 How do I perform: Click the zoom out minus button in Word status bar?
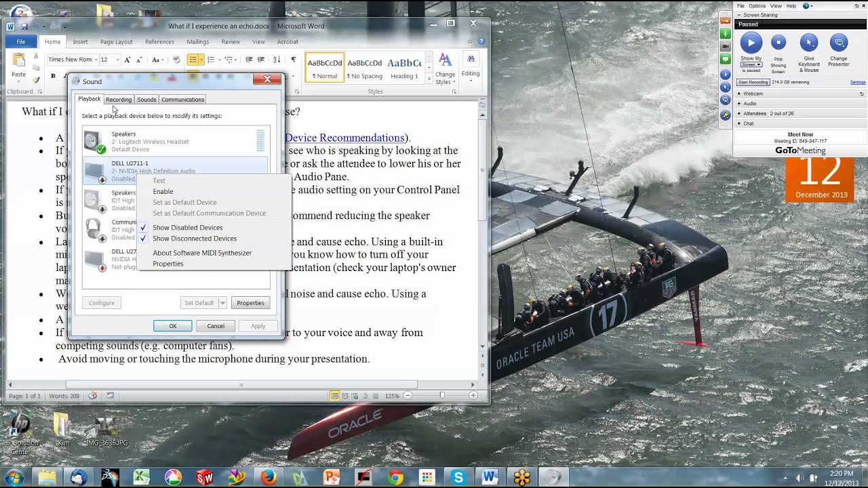(x=408, y=395)
